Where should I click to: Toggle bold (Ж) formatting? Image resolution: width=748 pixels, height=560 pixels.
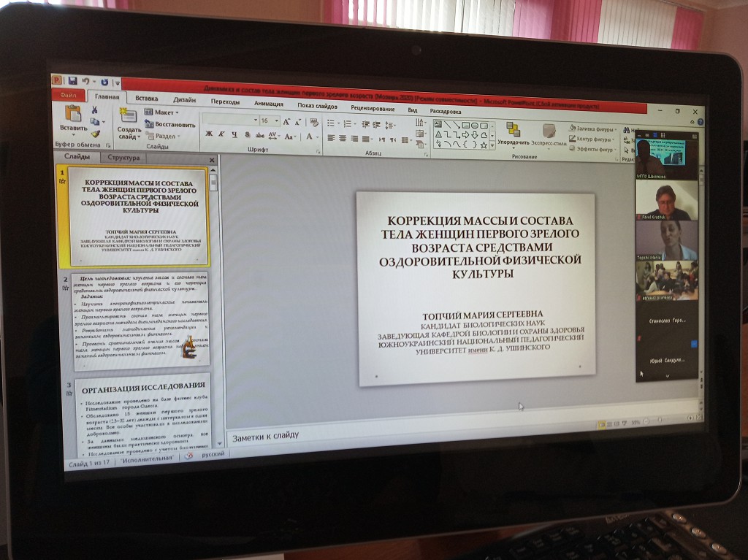pos(209,134)
